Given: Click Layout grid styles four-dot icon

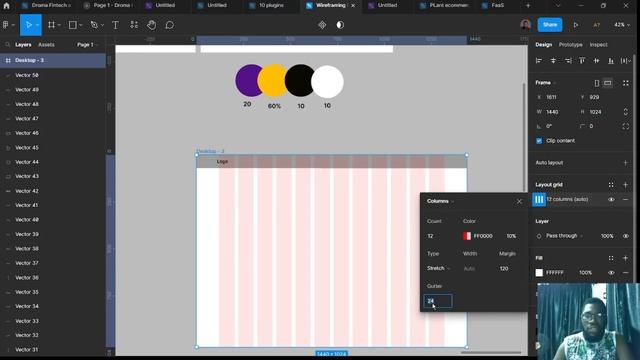Looking at the screenshot, I should [x=611, y=184].
